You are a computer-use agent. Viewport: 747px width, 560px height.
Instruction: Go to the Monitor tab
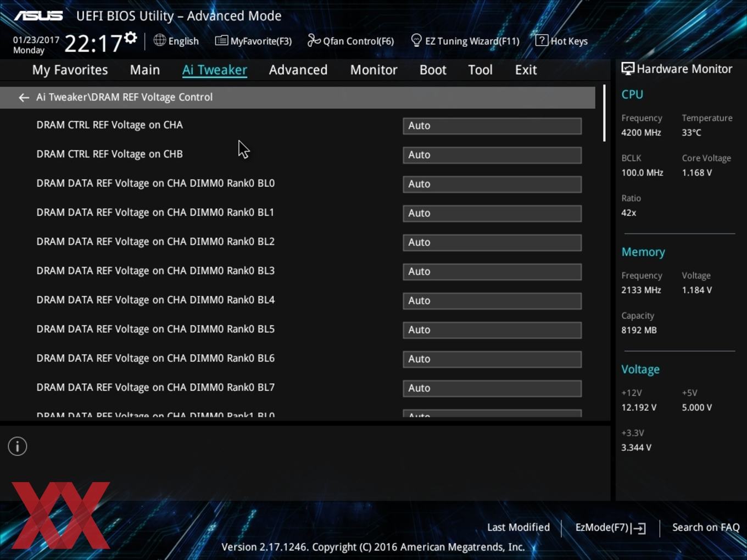click(x=374, y=70)
